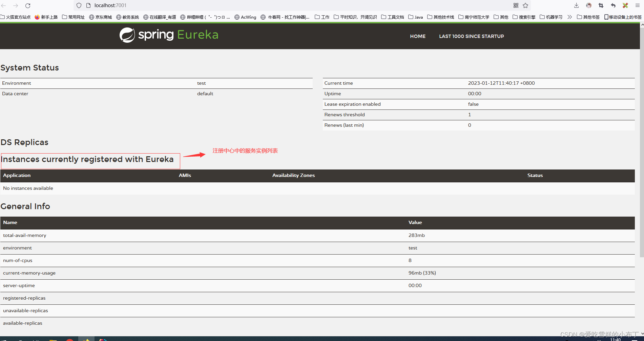Screen dimensions: 644x341
Task: Click the 'Lease expiration enabled' label
Action: click(353, 104)
